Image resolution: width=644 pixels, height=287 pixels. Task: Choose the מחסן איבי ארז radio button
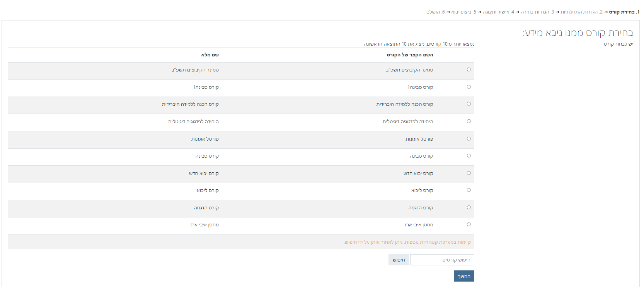(469, 224)
